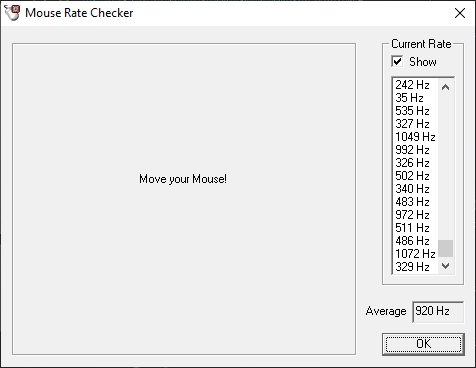Select the 511 Hz entry
476x368 pixels.
point(416,228)
